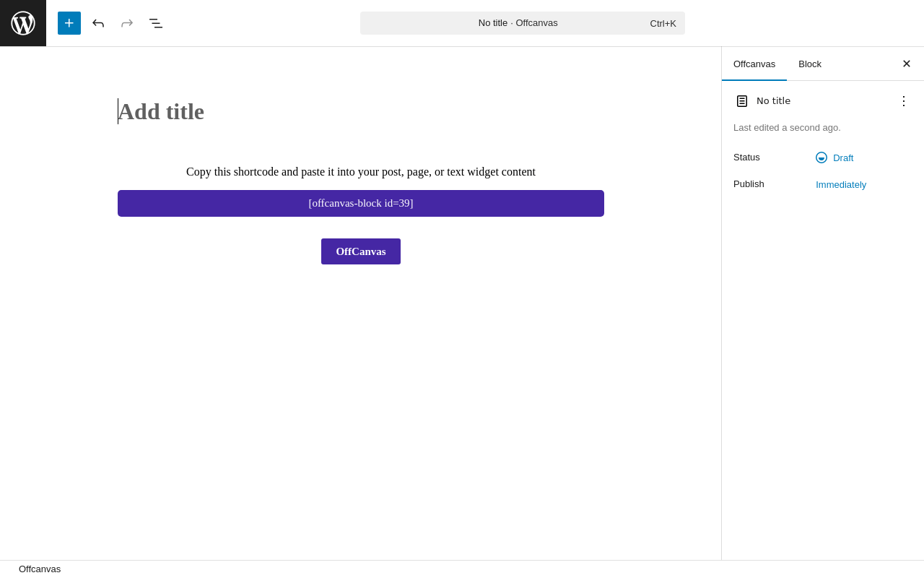Close the settings sidebar panel
924x578 pixels.
coord(907,64)
